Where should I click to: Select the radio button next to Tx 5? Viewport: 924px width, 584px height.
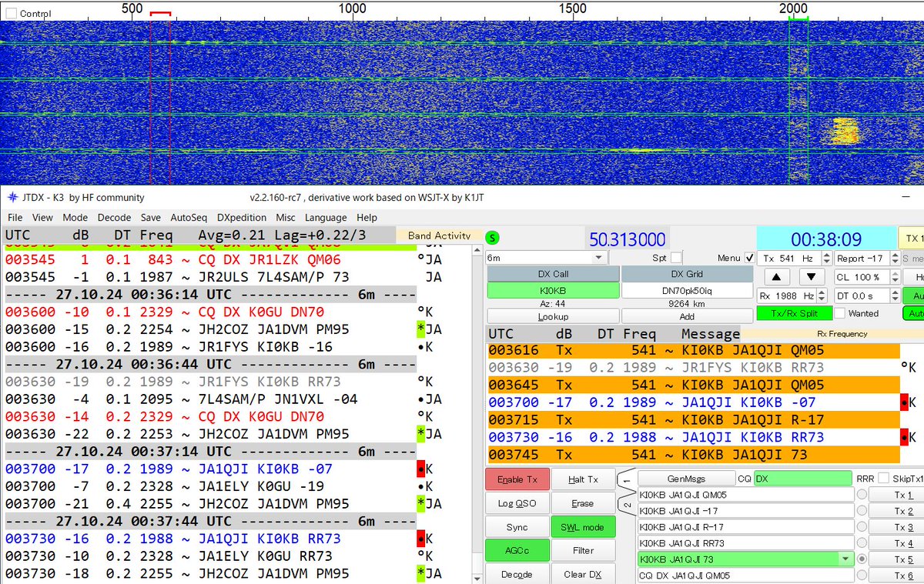(862, 559)
